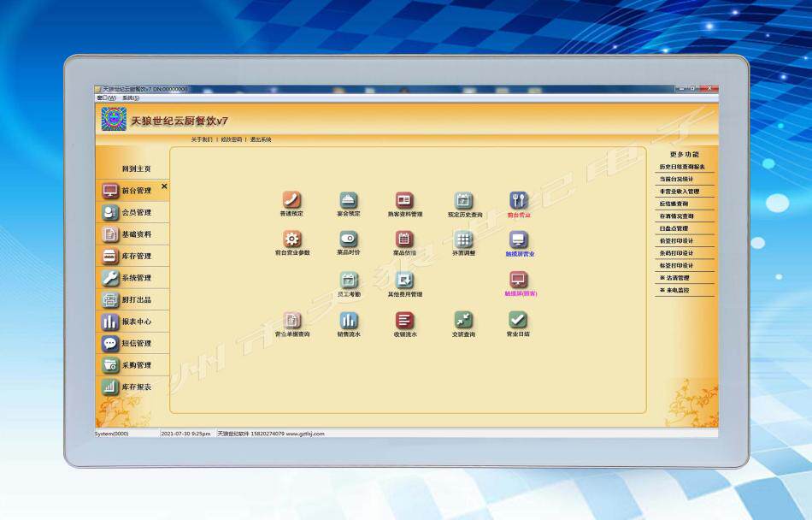The width and height of the screenshot is (812, 520).
Task: Click 回到主页 to return home
Action: pyautogui.click(x=136, y=168)
